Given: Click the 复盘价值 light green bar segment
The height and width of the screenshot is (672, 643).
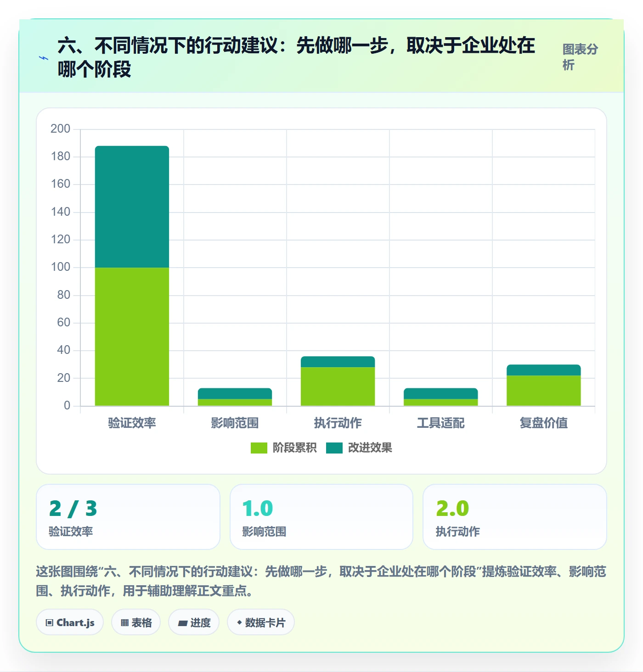Looking at the screenshot, I should pos(543,391).
